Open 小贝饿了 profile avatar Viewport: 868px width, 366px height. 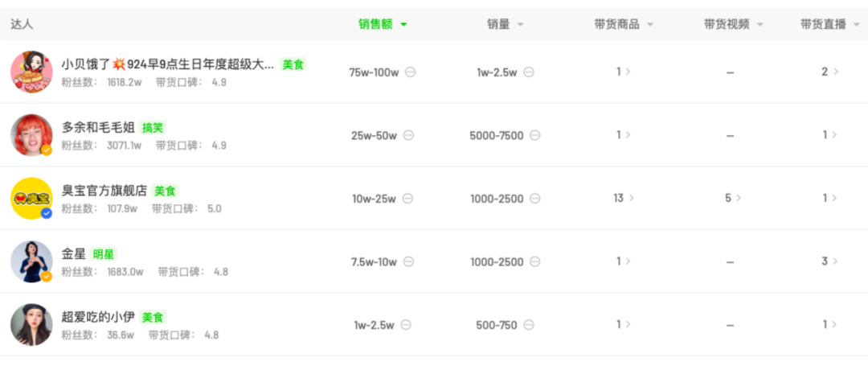click(x=32, y=72)
